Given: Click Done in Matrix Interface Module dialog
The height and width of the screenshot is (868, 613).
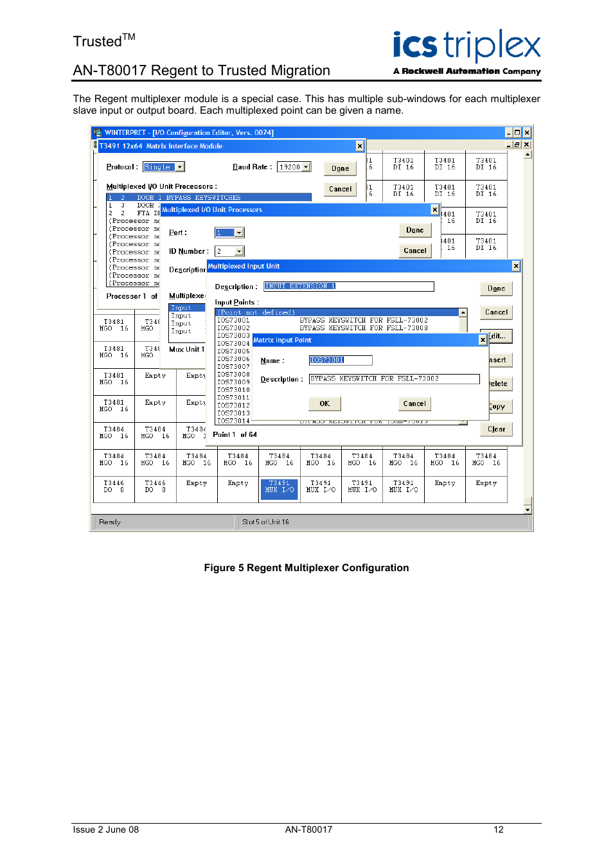Looking at the screenshot, I should pos(340,168).
